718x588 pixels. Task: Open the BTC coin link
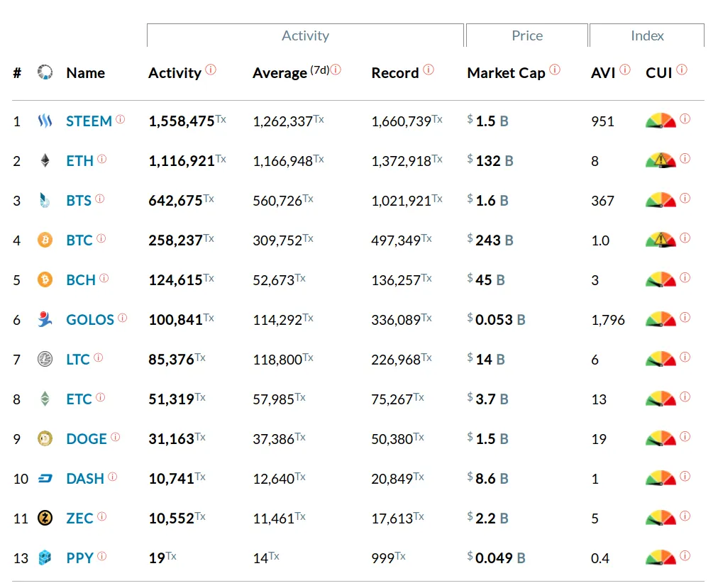pyautogui.click(x=79, y=240)
